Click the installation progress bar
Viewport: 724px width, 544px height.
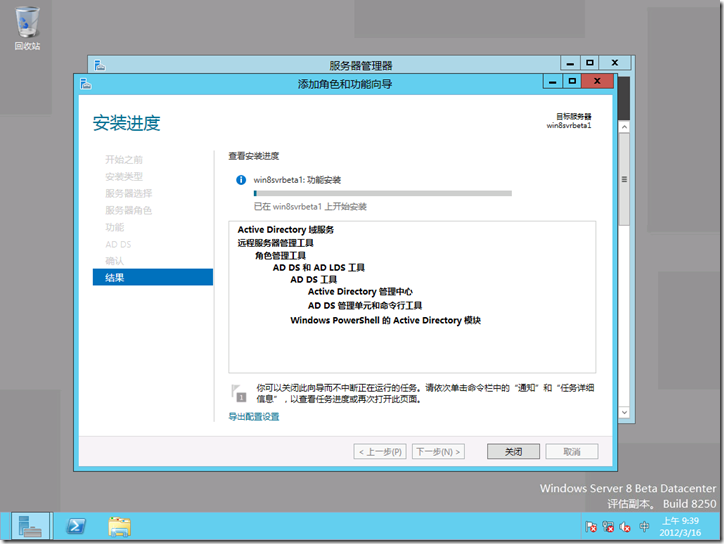[383, 193]
